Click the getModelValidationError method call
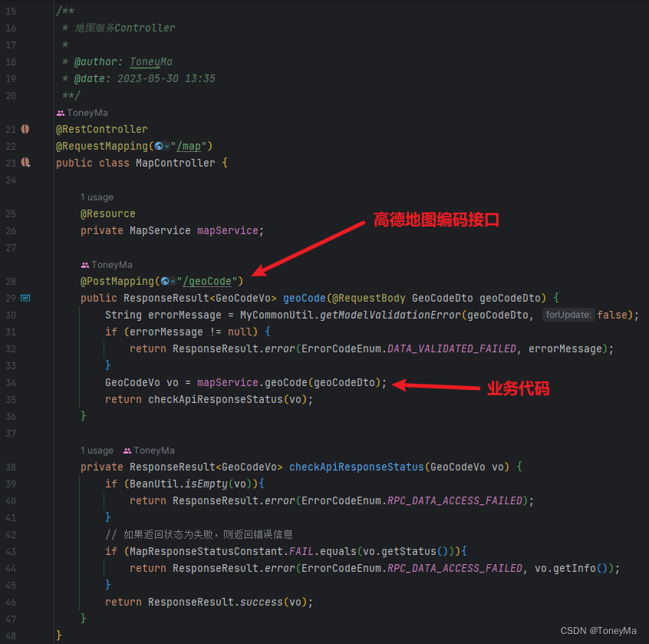This screenshot has height=644, width=649. coord(390,315)
